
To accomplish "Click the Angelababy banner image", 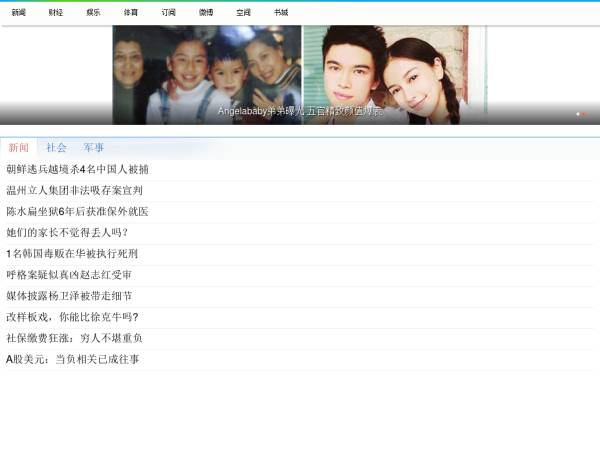I will coord(300,70).
